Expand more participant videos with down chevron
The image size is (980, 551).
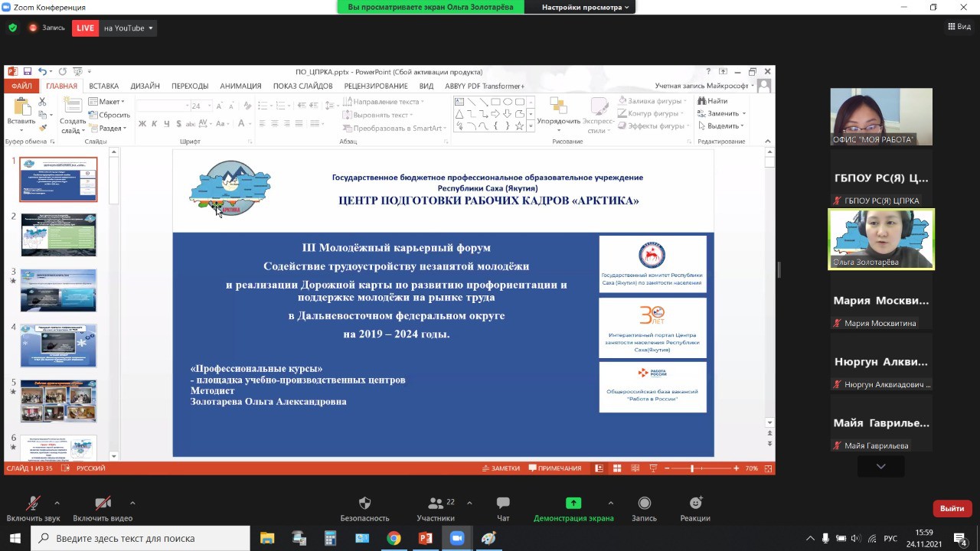(880, 466)
